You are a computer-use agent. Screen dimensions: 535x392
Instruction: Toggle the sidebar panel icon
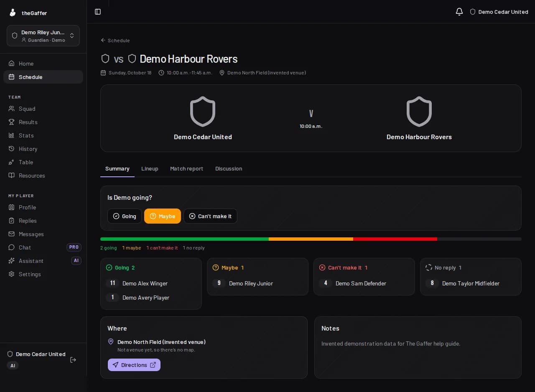pyautogui.click(x=98, y=12)
